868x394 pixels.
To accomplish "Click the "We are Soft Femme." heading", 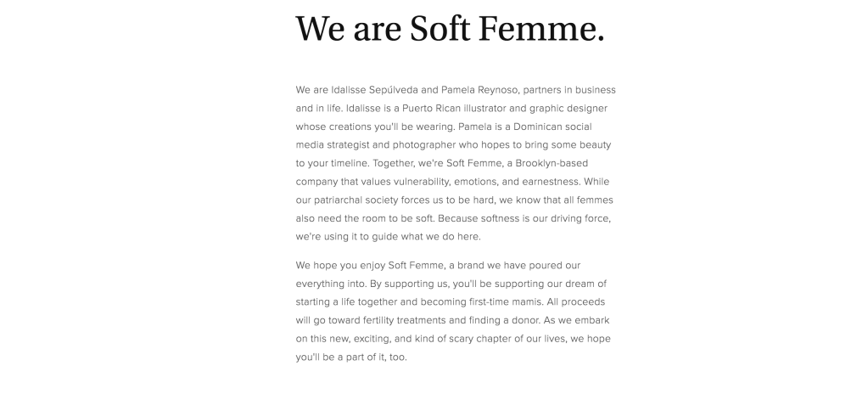I will tap(450, 29).
